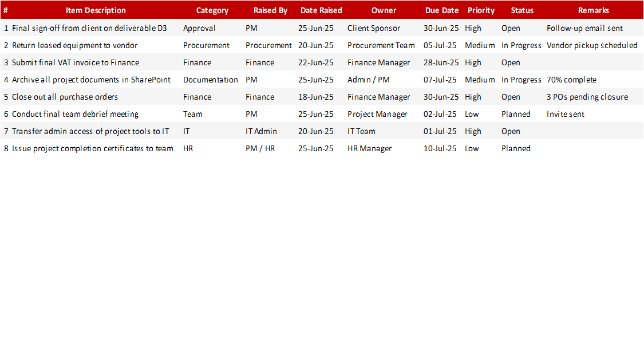Click the Item Description column header
Screen dimensions: 644x358
click(96, 11)
